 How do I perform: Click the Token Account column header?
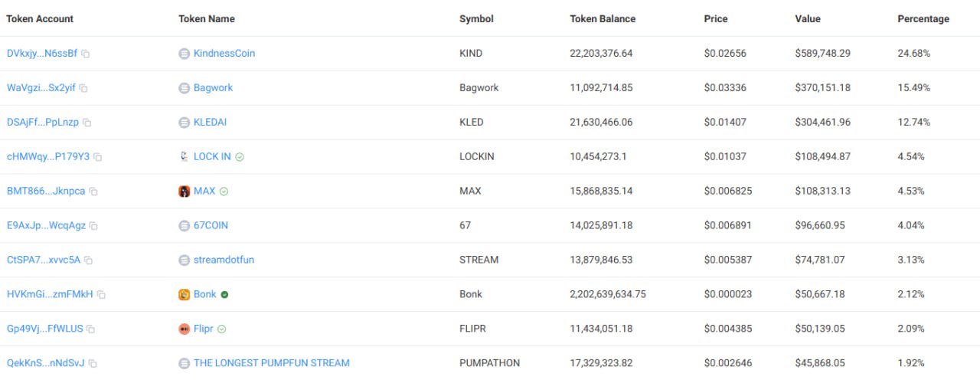point(41,19)
